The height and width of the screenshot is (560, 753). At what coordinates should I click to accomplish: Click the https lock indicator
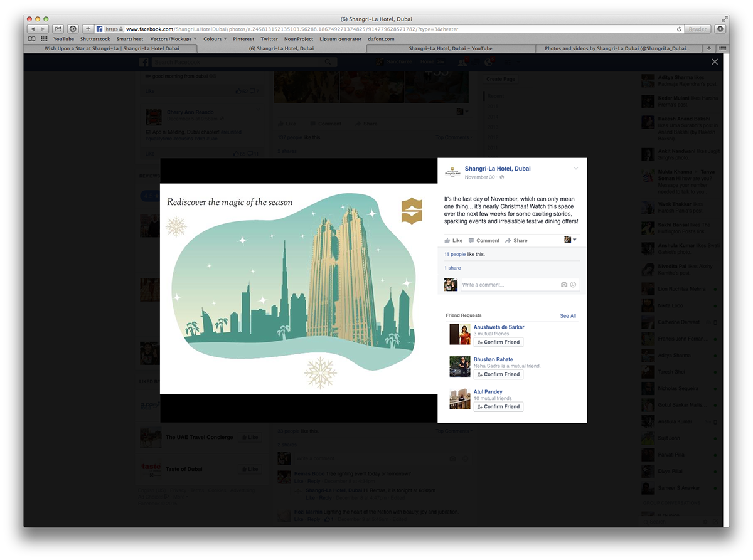click(114, 29)
